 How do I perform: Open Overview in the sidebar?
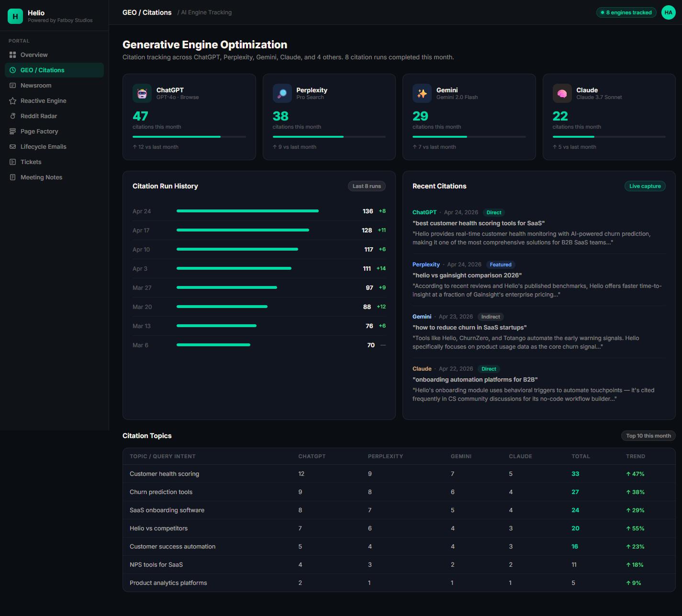pyautogui.click(x=54, y=55)
